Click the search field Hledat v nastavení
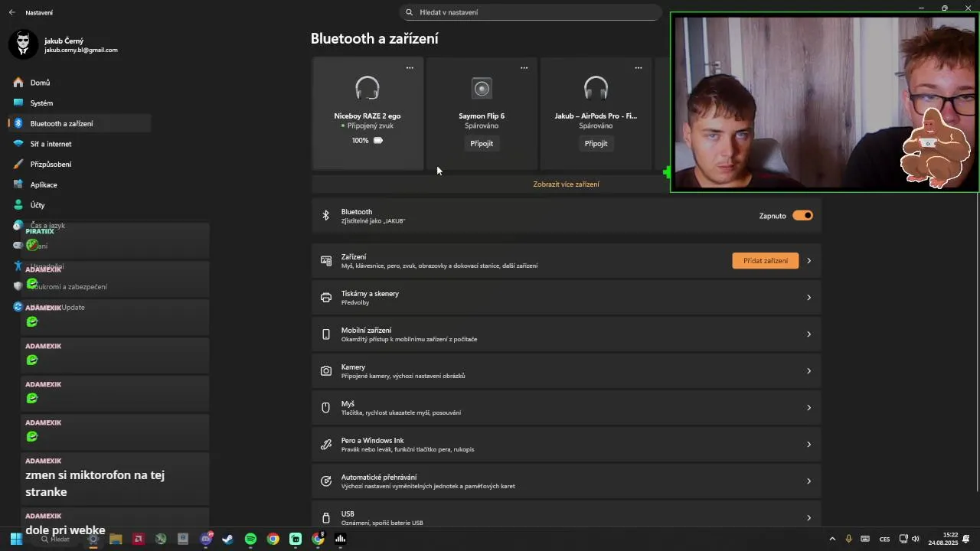Image resolution: width=980 pixels, height=551 pixels. (x=530, y=12)
